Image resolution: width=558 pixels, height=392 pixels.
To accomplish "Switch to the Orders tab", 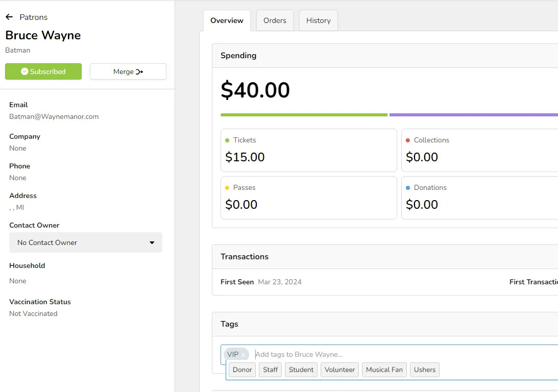I will 275,20.
